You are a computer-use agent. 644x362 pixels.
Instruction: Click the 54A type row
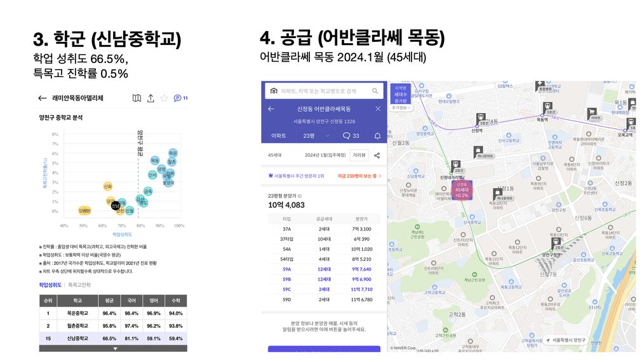tap(324, 249)
